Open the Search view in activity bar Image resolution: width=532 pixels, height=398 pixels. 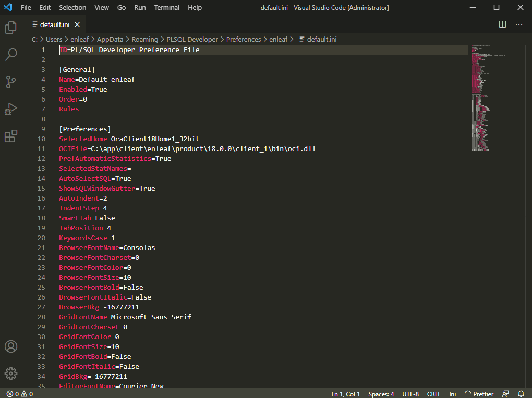pyautogui.click(x=11, y=55)
